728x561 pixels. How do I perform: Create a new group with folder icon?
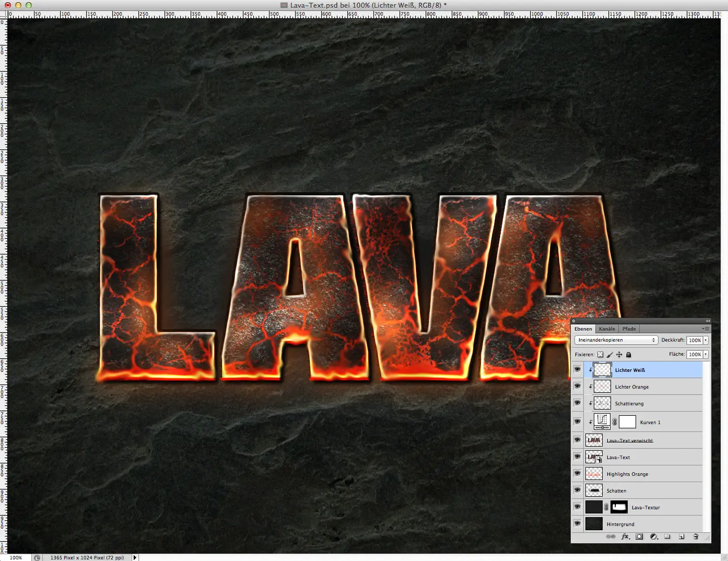668,536
